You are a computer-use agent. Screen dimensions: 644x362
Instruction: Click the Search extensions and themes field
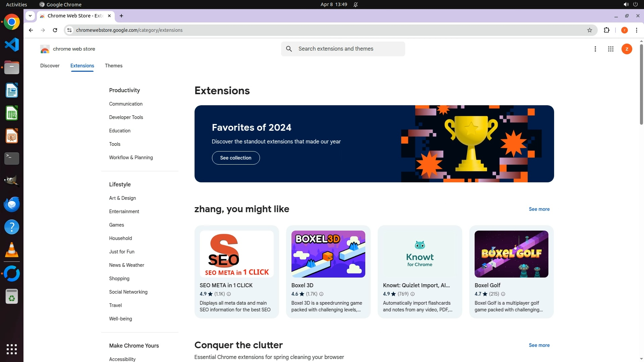[x=349, y=49]
